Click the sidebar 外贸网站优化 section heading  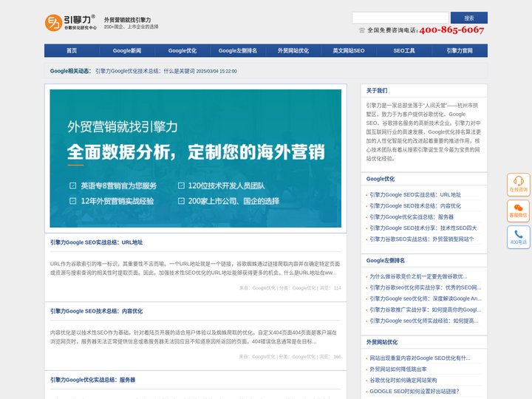point(382,342)
